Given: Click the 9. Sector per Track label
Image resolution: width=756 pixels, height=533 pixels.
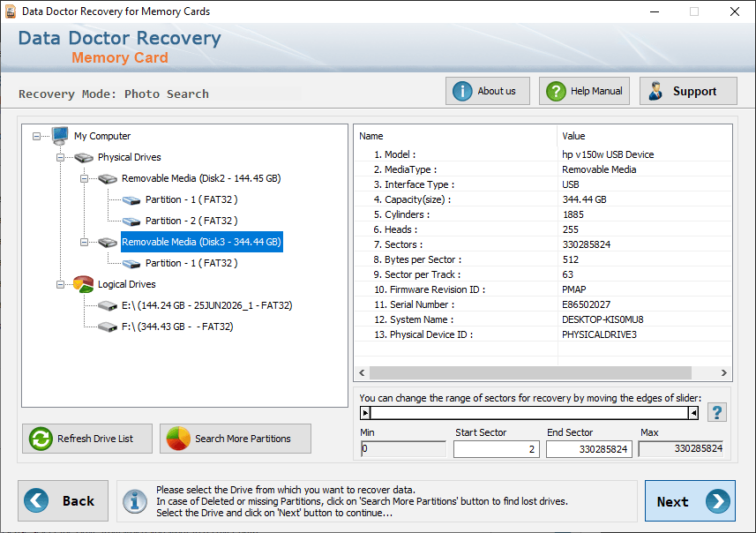Looking at the screenshot, I should click(x=417, y=275).
